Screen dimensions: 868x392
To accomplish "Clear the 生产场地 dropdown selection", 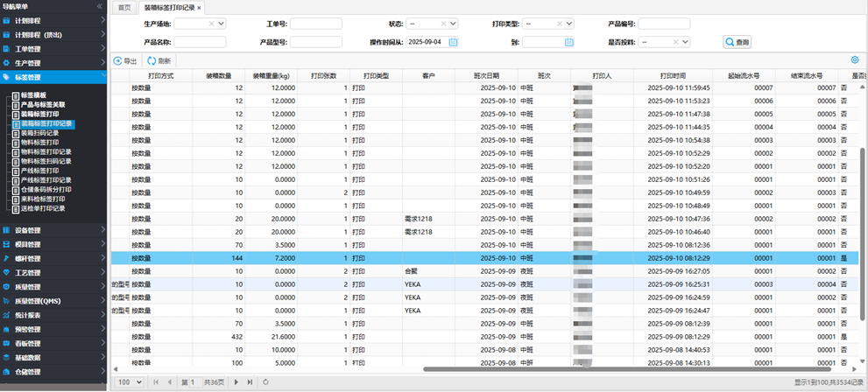I will pyautogui.click(x=211, y=24).
